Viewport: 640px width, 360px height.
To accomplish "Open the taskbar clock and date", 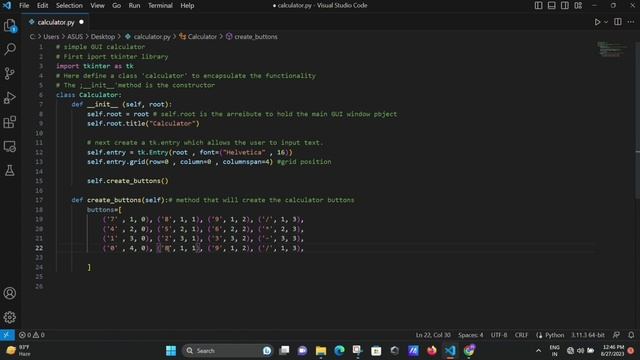I will point(612,351).
